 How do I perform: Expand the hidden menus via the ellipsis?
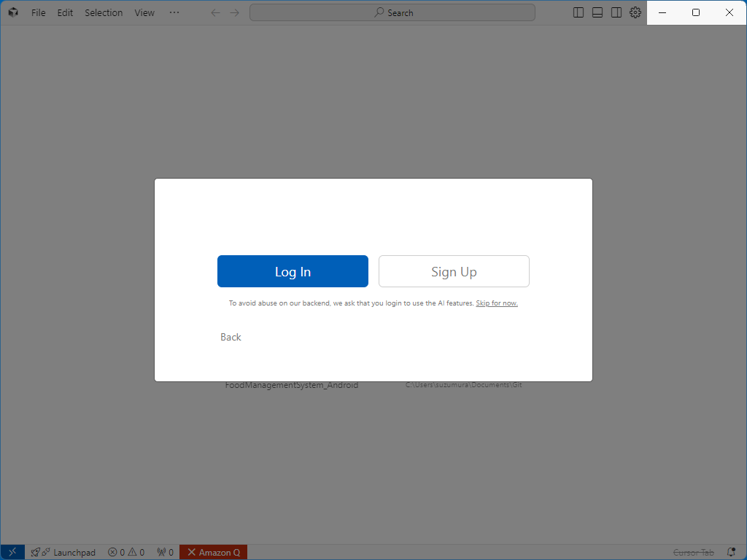pyautogui.click(x=174, y=12)
